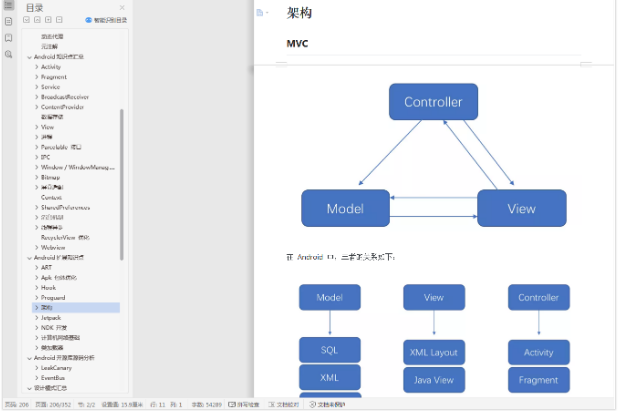Image resolution: width=619 pixels, height=411 pixels.
Task: Click the plus icon in the 目录 toolbar
Action: tap(48, 20)
